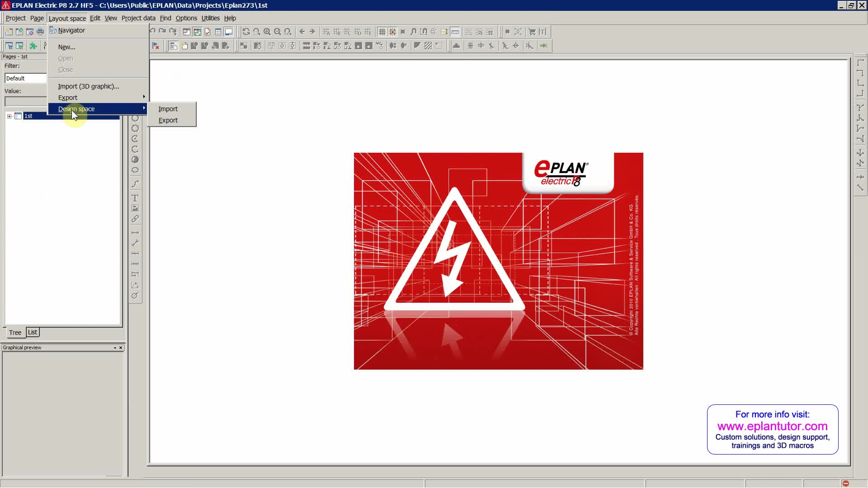Image resolution: width=868 pixels, height=488 pixels.
Task: Click the Insert hyperlink chain icon
Action: (135, 219)
